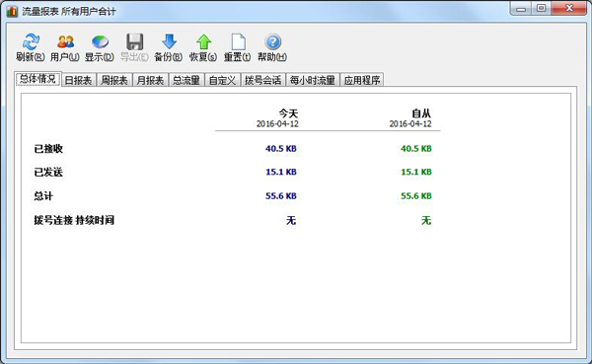Click the Backup (备份) blue arrow icon

(169, 41)
